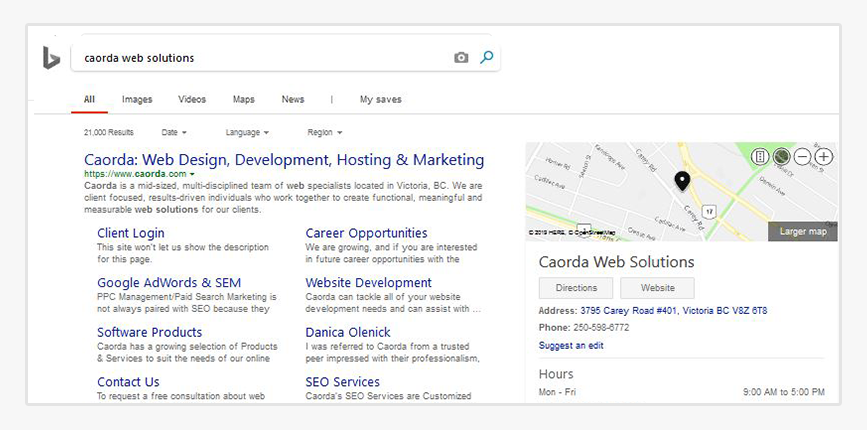Switch to the News tab
This screenshot has height=430, width=867.
[293, 99]
